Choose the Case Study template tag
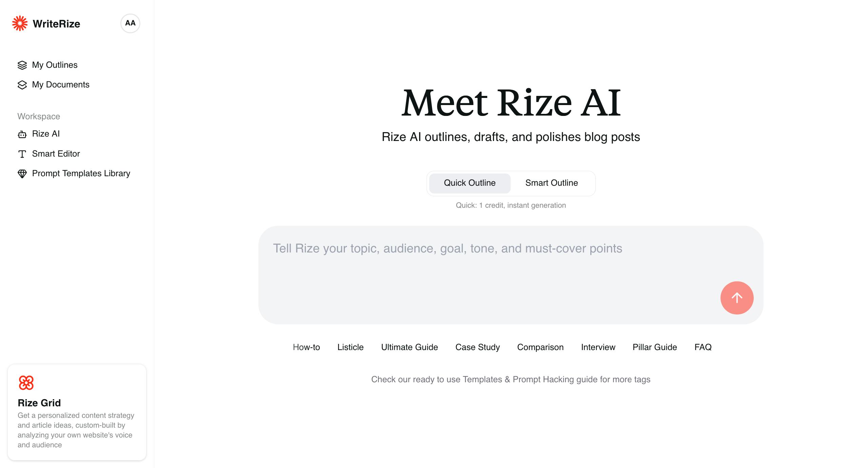This screenshot has height=468, width=868. [477, 347]
